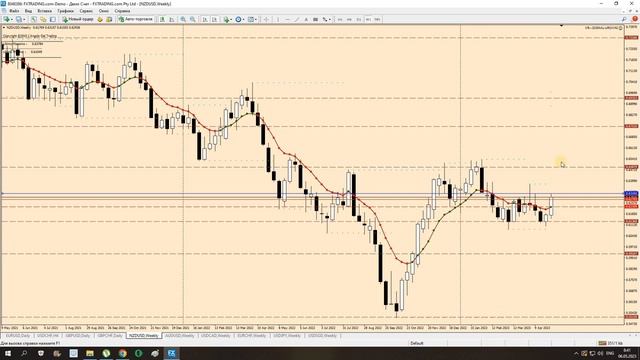Switch to the GBPCHF,Daily chart tab
This screenshot has width=640, height=360.
[110, 336]
